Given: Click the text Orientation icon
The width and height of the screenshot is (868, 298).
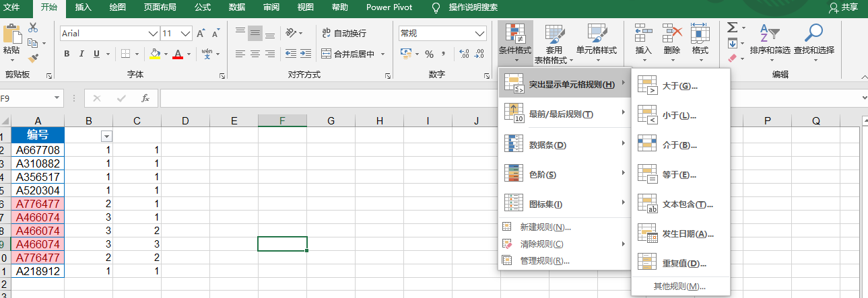Looking at the screenshot, I should (x=290, y=33).
